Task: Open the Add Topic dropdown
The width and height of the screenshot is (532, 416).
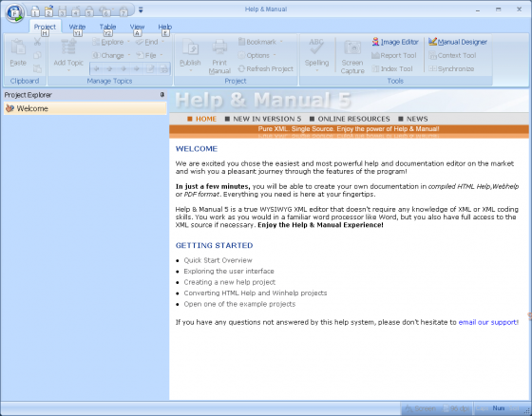Action: pyautogui.click(x=68, y=70)
